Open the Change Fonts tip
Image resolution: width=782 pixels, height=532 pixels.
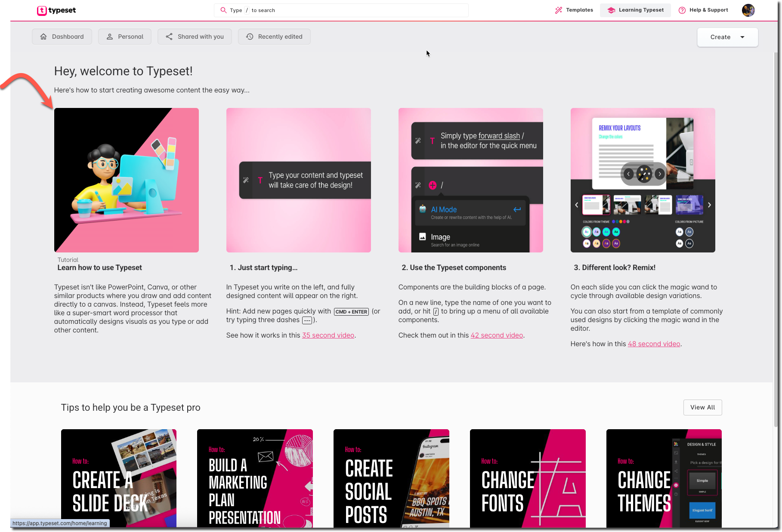[528, 478]
